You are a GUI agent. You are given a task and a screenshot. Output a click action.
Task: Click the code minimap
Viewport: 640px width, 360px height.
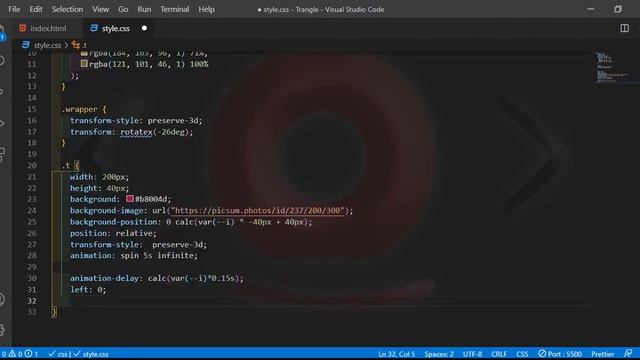[x=612, y=67]
